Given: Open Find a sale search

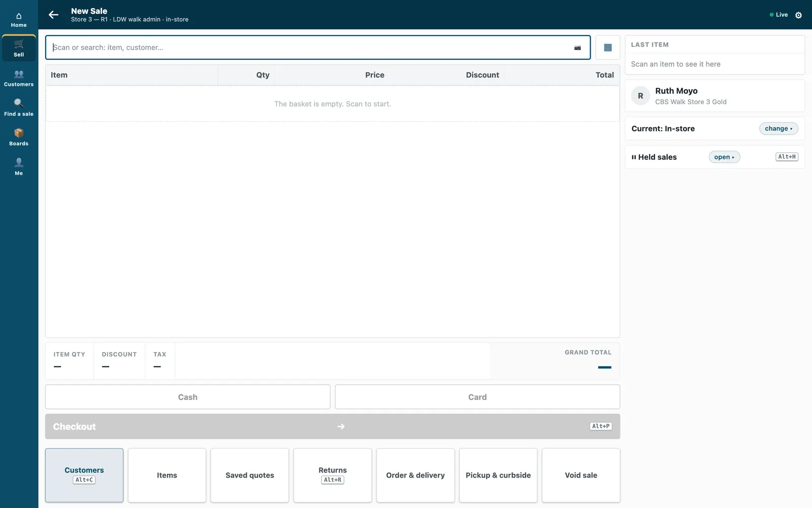Looking at the screenshot, I should click(19, 108).
